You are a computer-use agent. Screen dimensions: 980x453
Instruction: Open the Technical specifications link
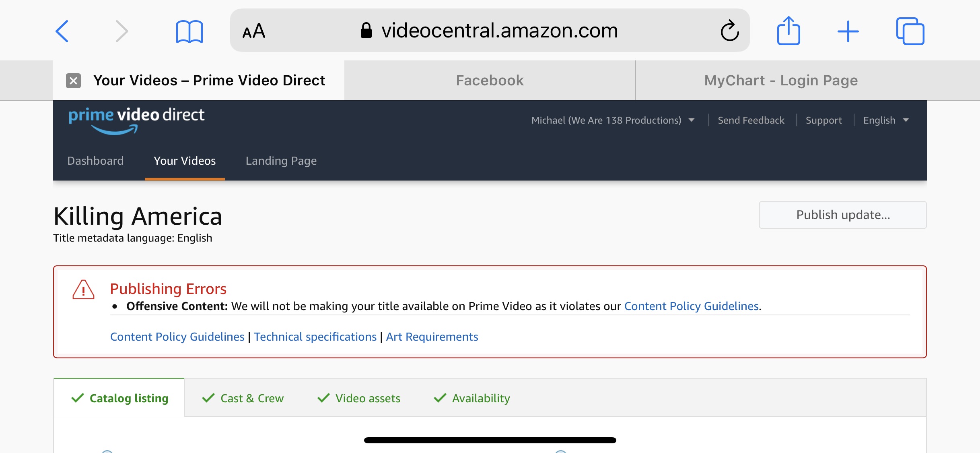315,337
